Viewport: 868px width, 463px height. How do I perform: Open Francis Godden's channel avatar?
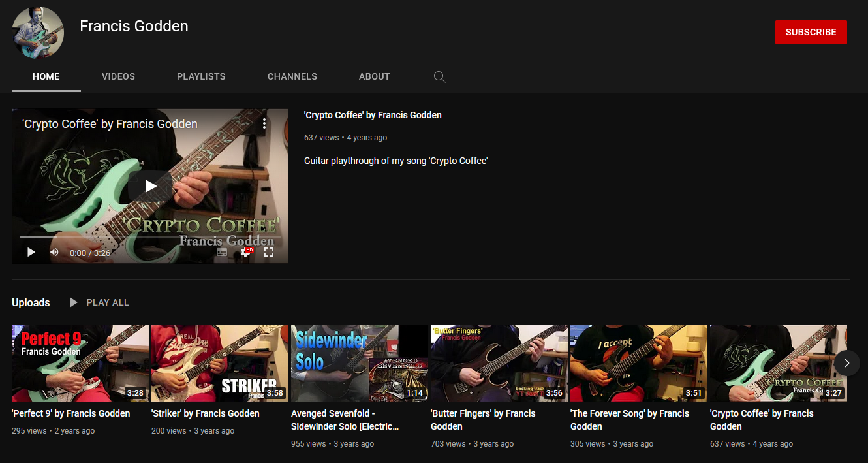pyautogui.click(x=39, y=33)
